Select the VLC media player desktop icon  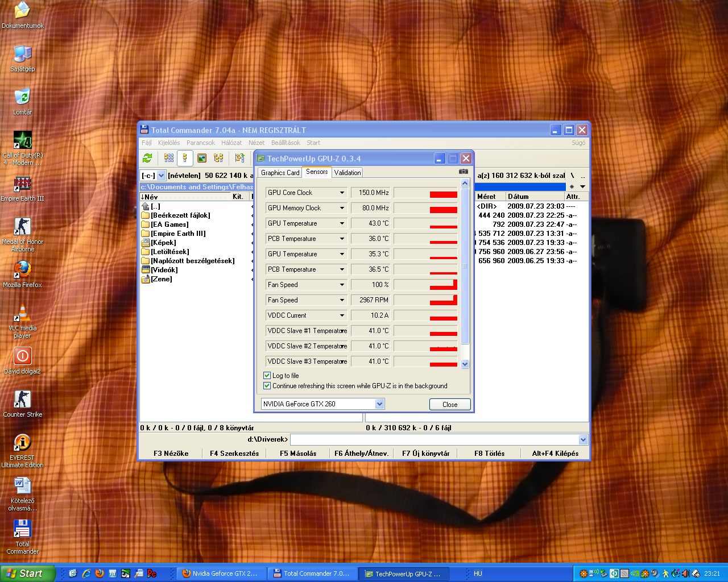click(22, 321)
